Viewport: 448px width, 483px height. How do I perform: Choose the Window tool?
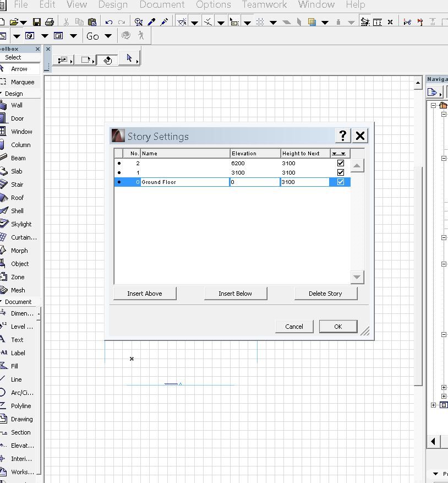click(21, 132)
